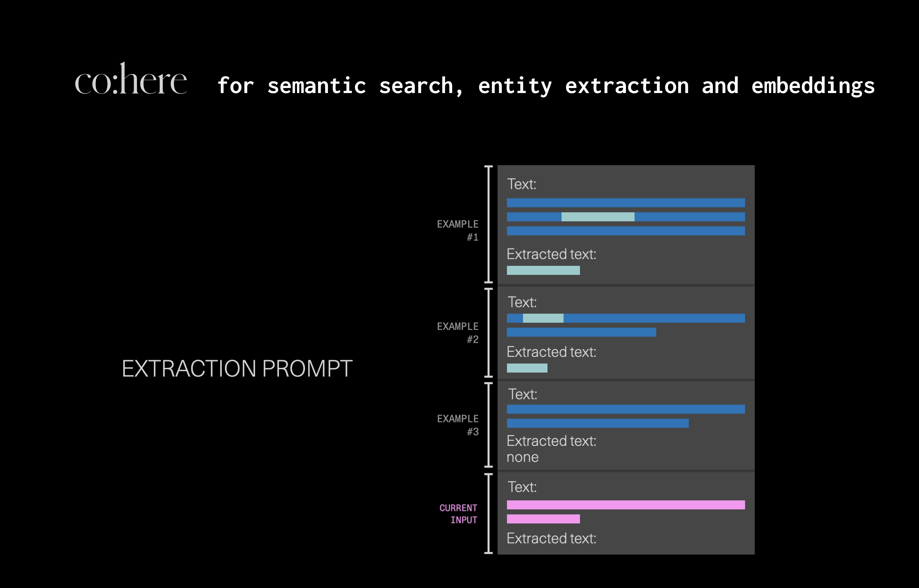The image size is (919, 588).
Task: Click the extracted text bar of Example #1
Action: coord(543,270)
